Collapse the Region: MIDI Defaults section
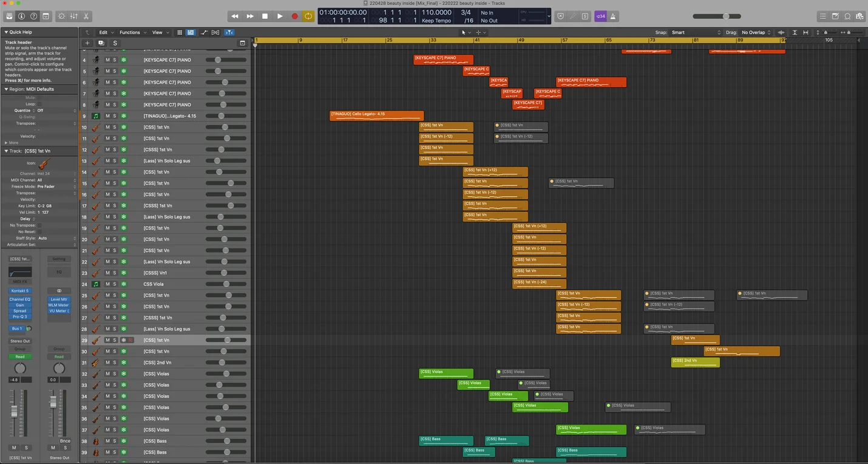The width and height of the screenshot is (868, 464). click(x=6, y=89)
